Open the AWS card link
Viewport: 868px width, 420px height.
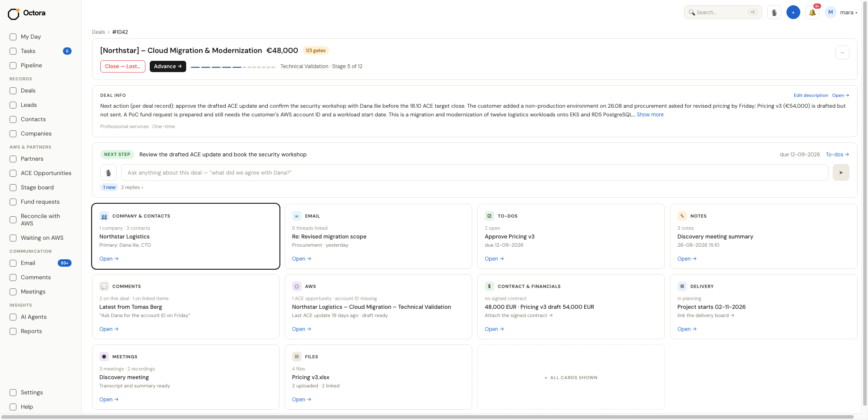pos(302,329)
